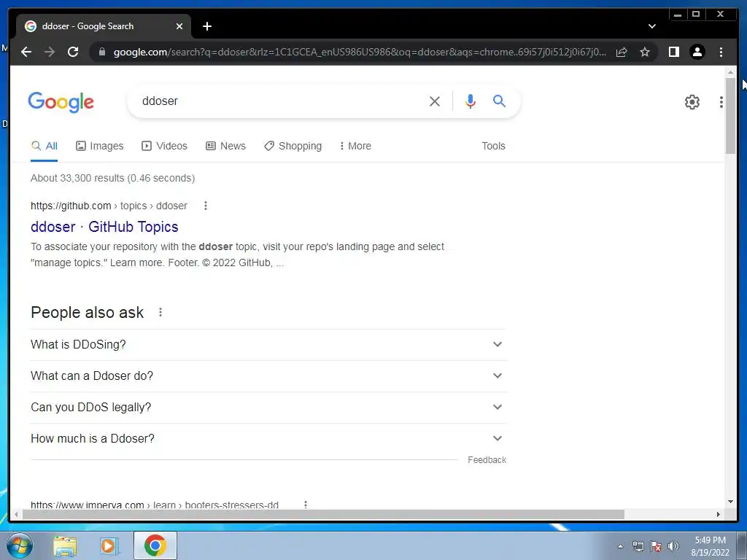747x560 pixels.
Task: Open the tab search dropdown arrow
Action: coord(652,26)
